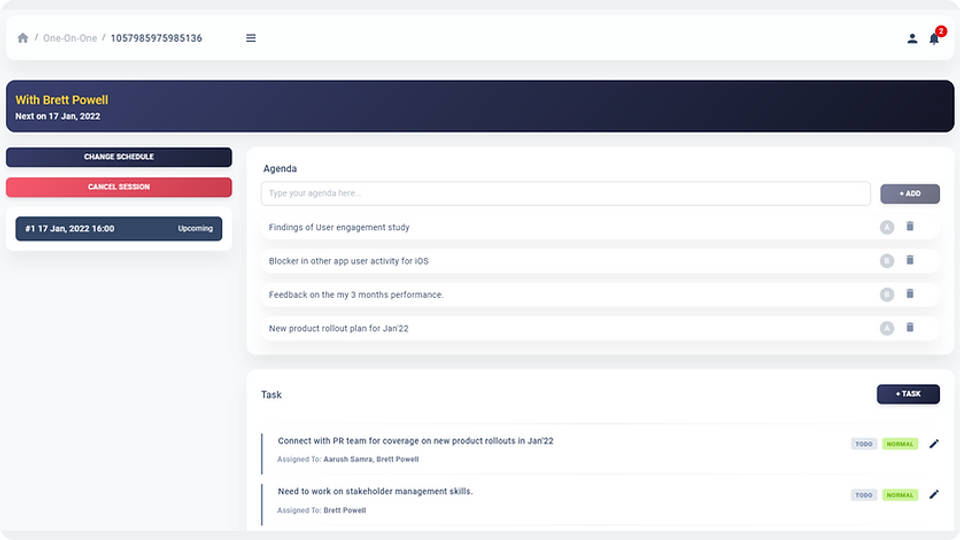Click 'With Brett Powell' heading
The width and height of the screenshot is (960, 540).
pyautogui.click(x=62, y=100)
